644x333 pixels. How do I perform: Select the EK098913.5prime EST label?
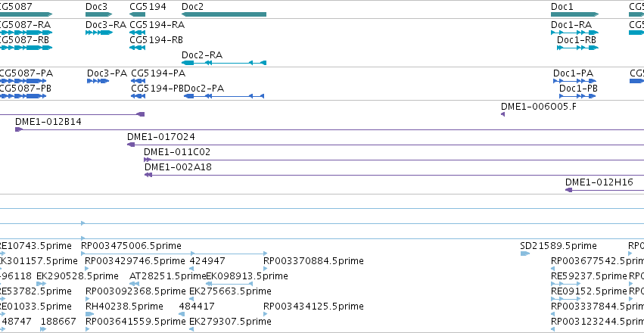pos(247,276)
